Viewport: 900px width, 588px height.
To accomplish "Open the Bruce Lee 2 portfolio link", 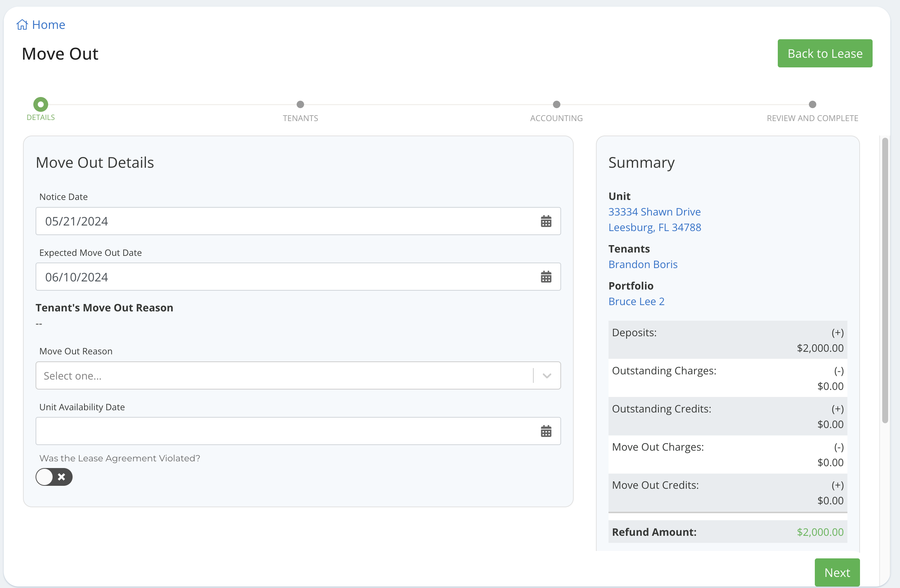I will [636, 301].
